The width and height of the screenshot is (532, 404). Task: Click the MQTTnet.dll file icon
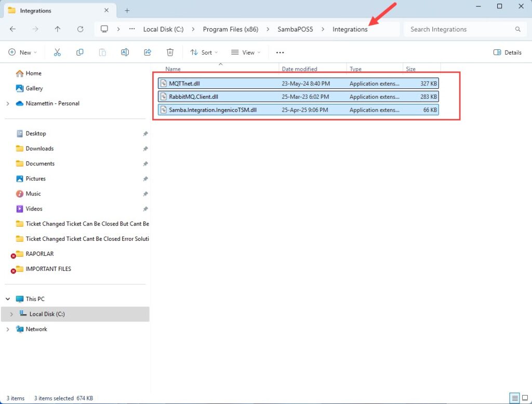tap(164, 84)
